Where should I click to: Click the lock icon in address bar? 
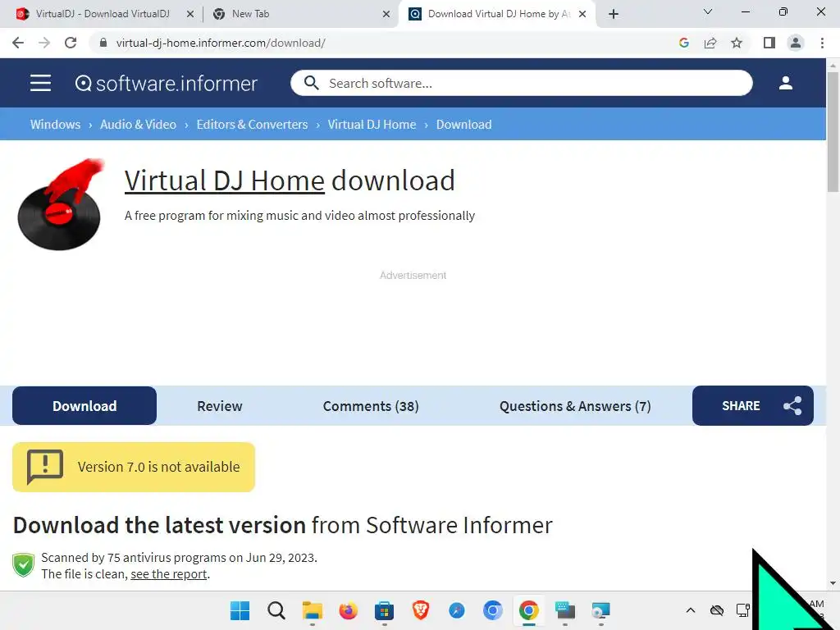click(103, 43)
